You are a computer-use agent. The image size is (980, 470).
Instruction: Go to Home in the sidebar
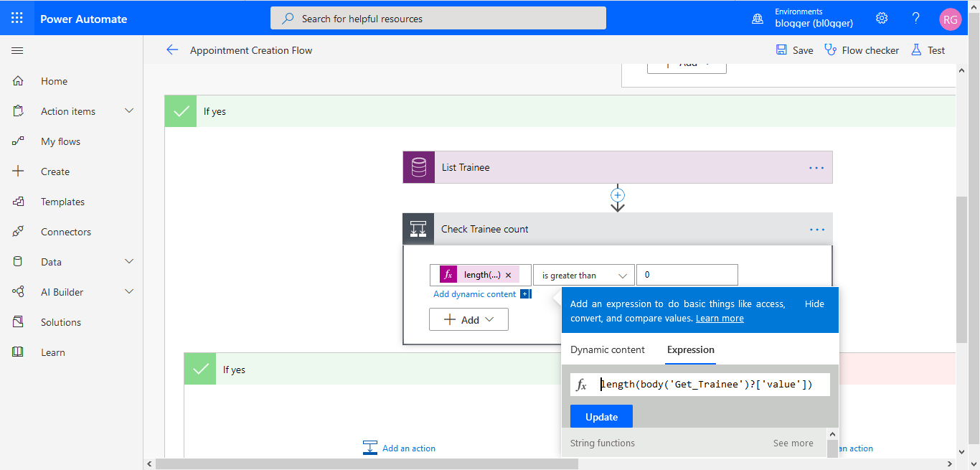pos(54,81)
